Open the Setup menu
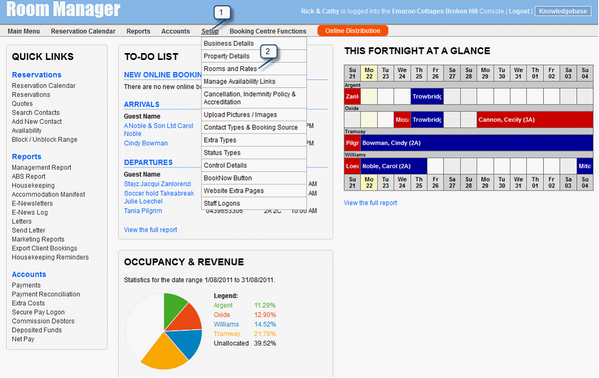This screenshot has width=599, height=378. pyautogui.click(x=210, y=31)
